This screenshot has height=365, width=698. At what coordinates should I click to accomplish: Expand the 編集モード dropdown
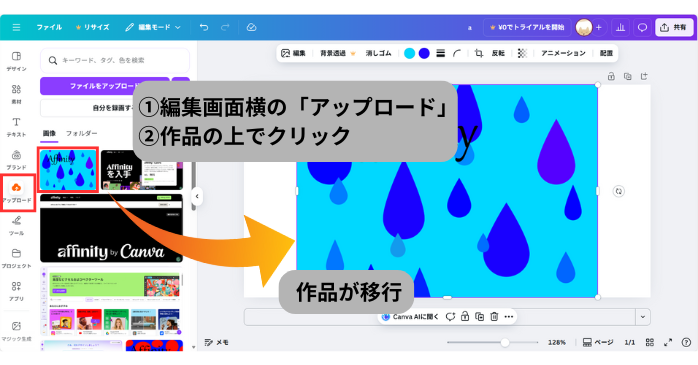pyautogui.click(x=153, y=28)
